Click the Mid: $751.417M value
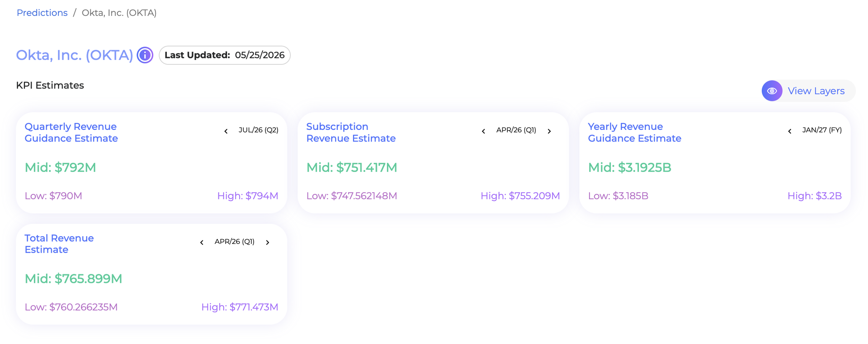The width and height of the screenshot is (868, 344). pyautogui.click(x=352, y=167)
